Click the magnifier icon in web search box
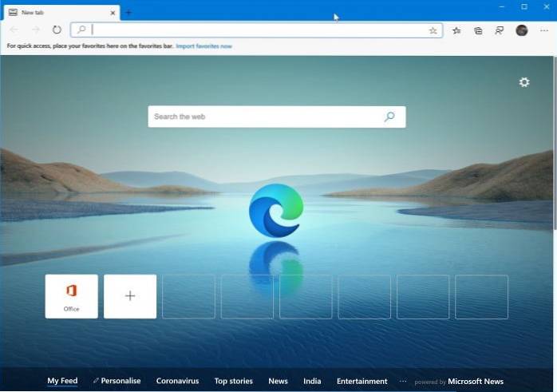The height and width of the screenshot is (392, 557). pos(389,117)
